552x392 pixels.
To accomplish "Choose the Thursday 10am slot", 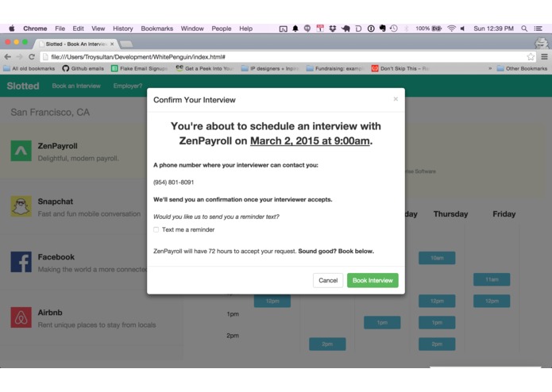I will point(437,258).
